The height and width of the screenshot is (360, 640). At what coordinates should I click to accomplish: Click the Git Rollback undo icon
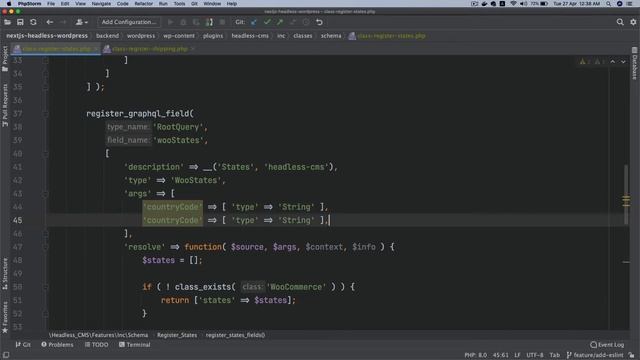tap(319, 22)
